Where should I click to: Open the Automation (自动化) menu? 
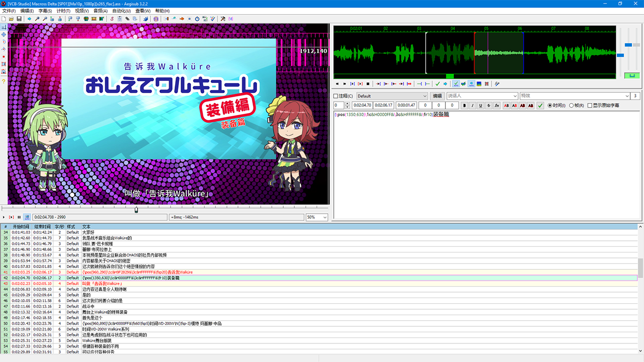[x=121, y=11]
